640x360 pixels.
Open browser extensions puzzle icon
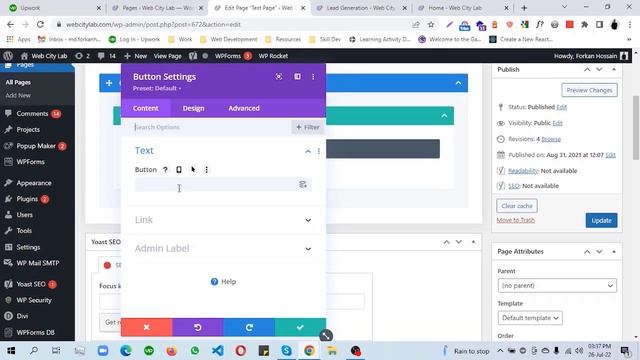[x=584, y=25]
